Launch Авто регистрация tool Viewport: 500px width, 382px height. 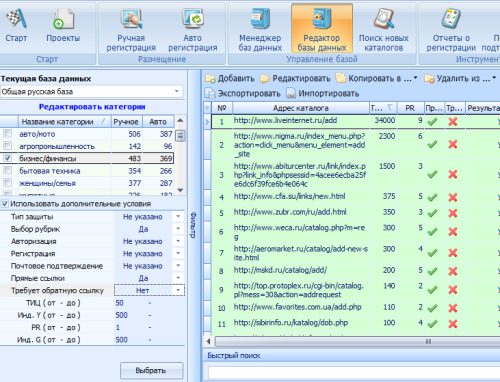(x=193, y=30)
